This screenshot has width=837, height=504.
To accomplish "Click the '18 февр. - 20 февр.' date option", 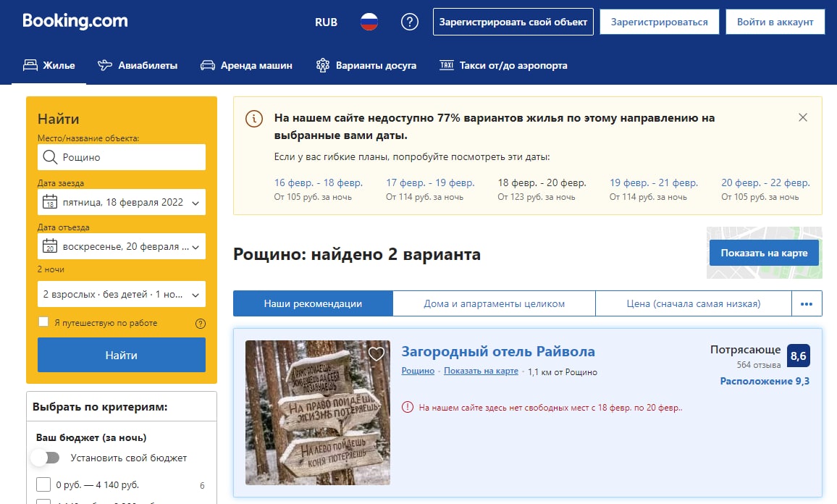I will [x=542, y=182].
